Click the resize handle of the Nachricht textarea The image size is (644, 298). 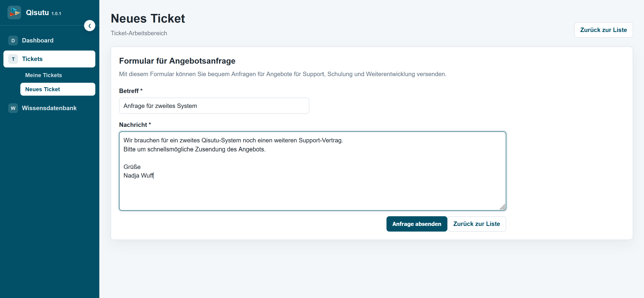pyautogui.click(x=503, y=207)
